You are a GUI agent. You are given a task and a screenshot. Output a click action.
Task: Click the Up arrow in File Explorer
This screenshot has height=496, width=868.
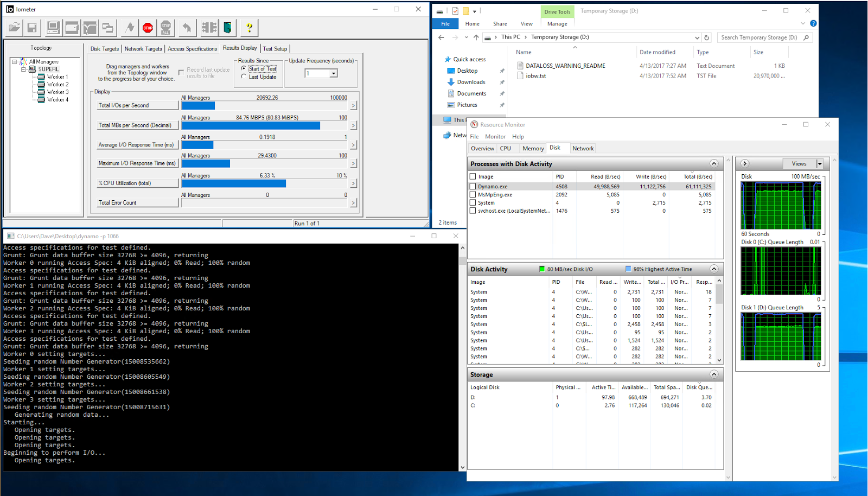(476, 37)
